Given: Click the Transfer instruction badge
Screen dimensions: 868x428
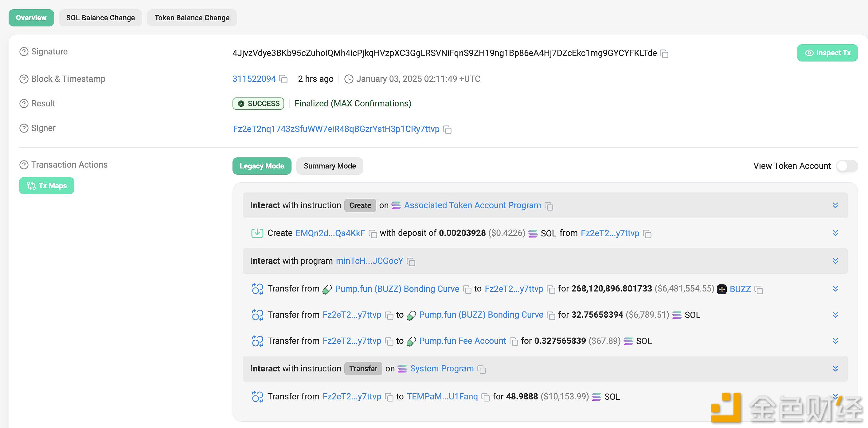Looking at the screenshot, I should pos(363,369).
